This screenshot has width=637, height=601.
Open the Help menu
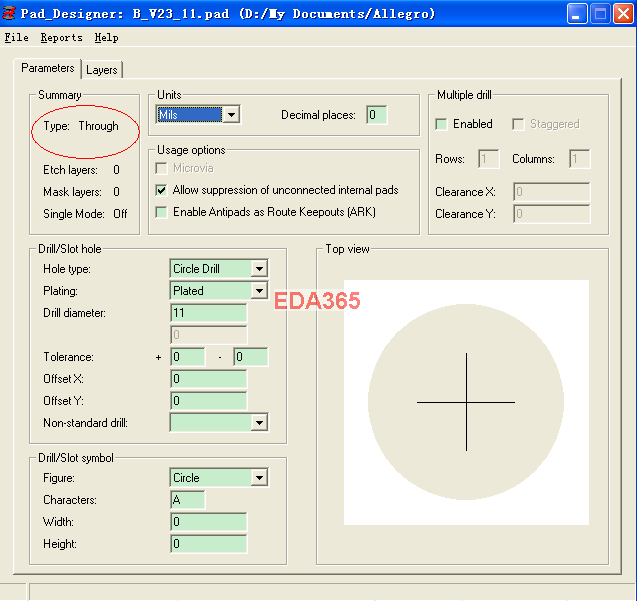click(106, 37)
